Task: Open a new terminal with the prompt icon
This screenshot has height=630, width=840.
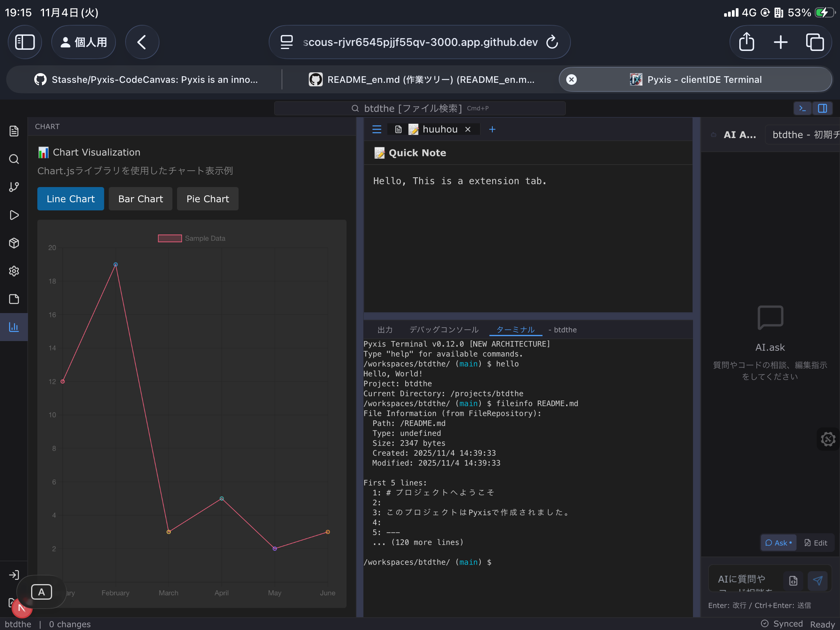Action: 802,108
